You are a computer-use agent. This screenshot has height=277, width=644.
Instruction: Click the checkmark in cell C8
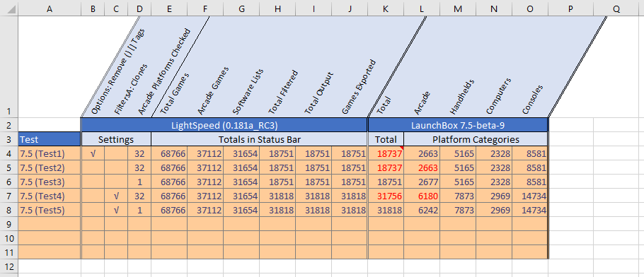click(x=116, y=211)
